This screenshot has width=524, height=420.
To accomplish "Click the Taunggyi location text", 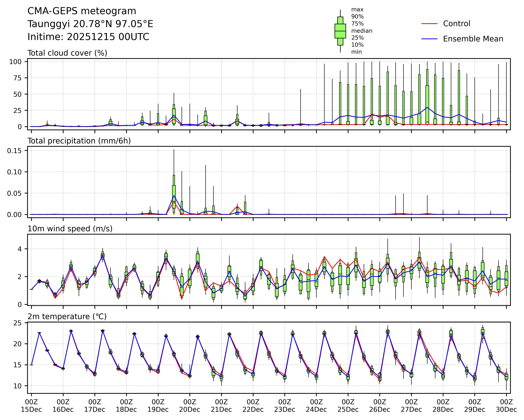I will click(x=90, y=24).
